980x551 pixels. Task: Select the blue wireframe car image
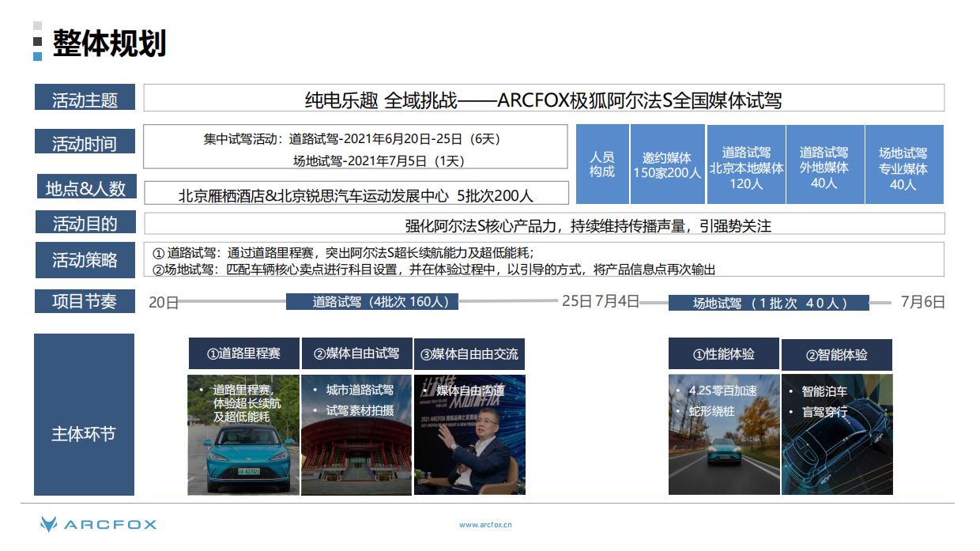tap(837, 435)
